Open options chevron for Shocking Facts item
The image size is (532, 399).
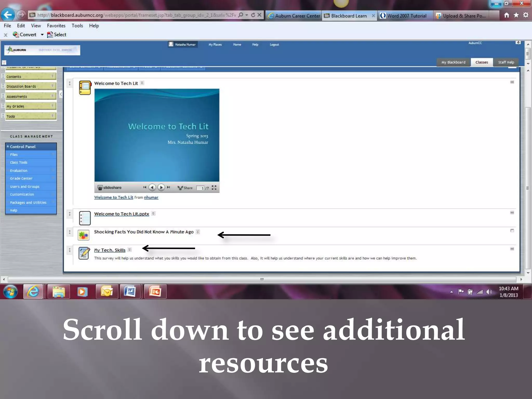click(198, 232)
